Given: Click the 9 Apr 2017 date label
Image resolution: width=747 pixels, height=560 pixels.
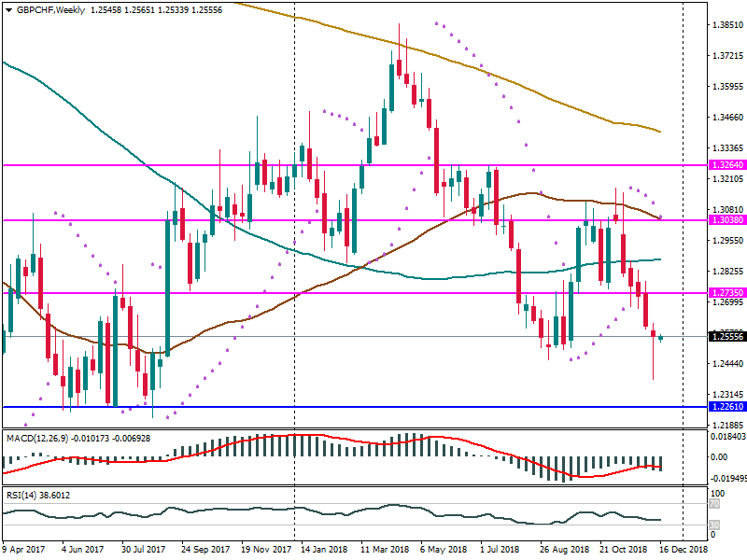Looking at the screenshot, I should [x=24, y=551].
